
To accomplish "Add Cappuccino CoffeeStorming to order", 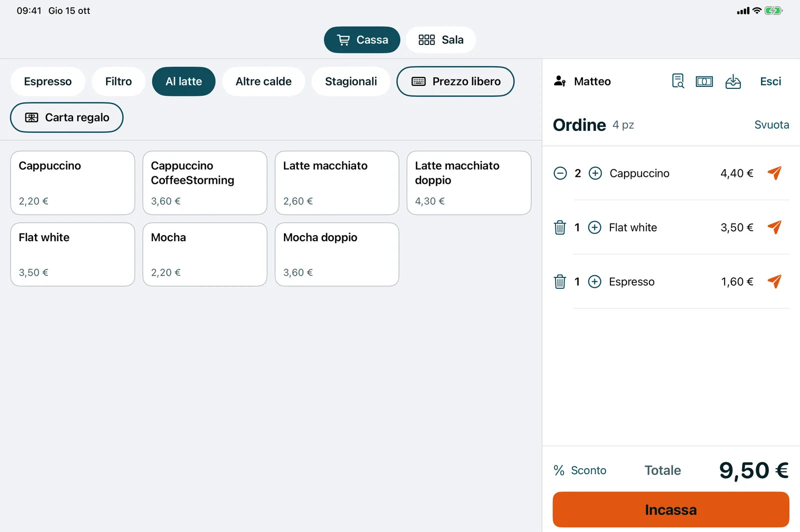I will (204, 183).
